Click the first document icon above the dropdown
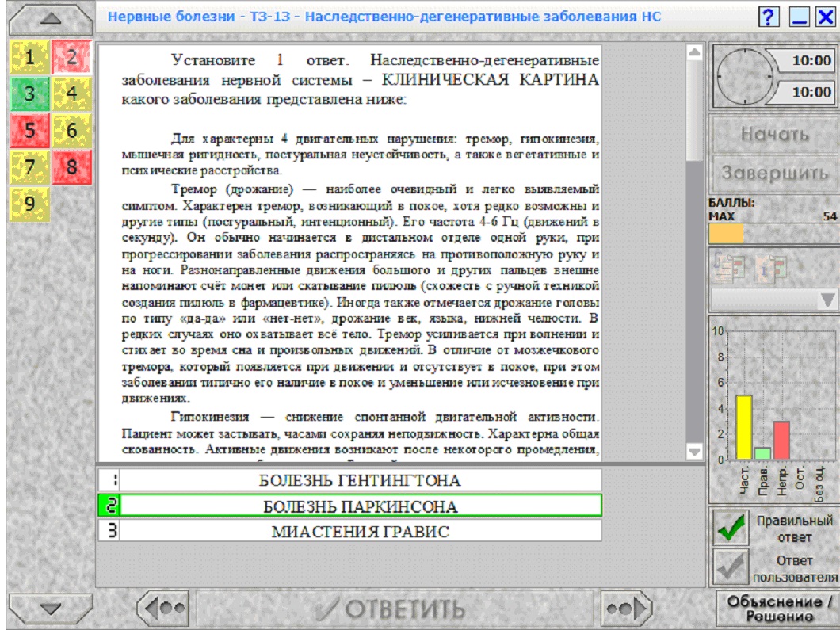The width and height of the screenshot is (840, 630). [730, 267]
